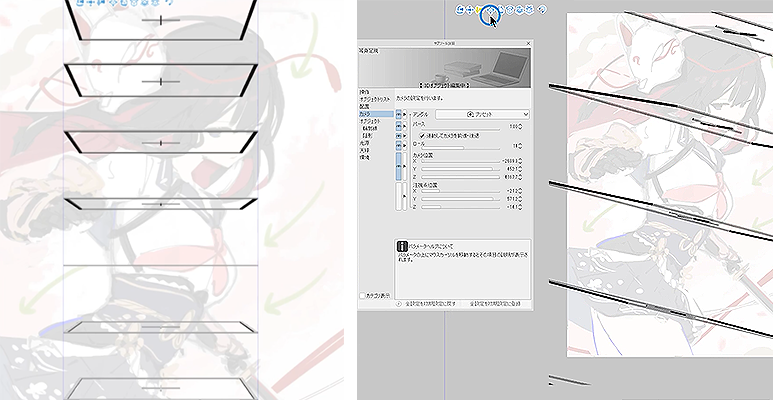Select the オブジェクトリスト category
This screenshot has height=400, width=773.
tap(375, 100)
